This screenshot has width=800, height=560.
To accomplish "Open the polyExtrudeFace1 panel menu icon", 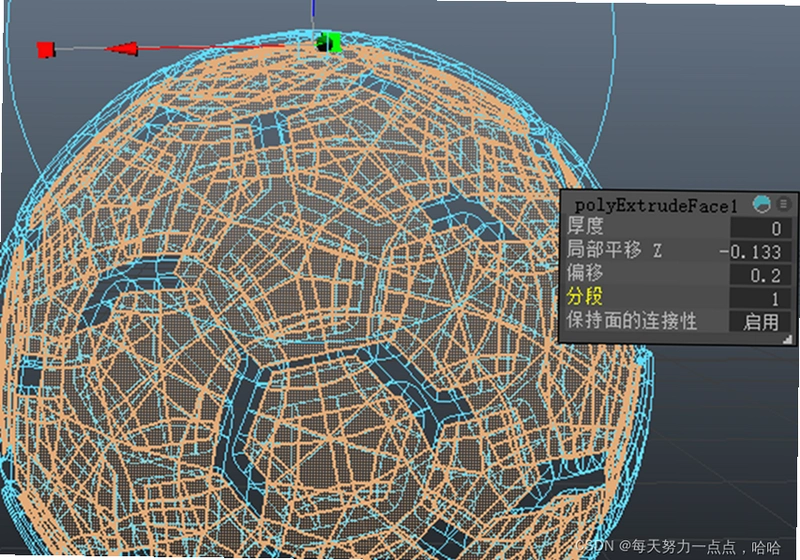I will 783,204.
